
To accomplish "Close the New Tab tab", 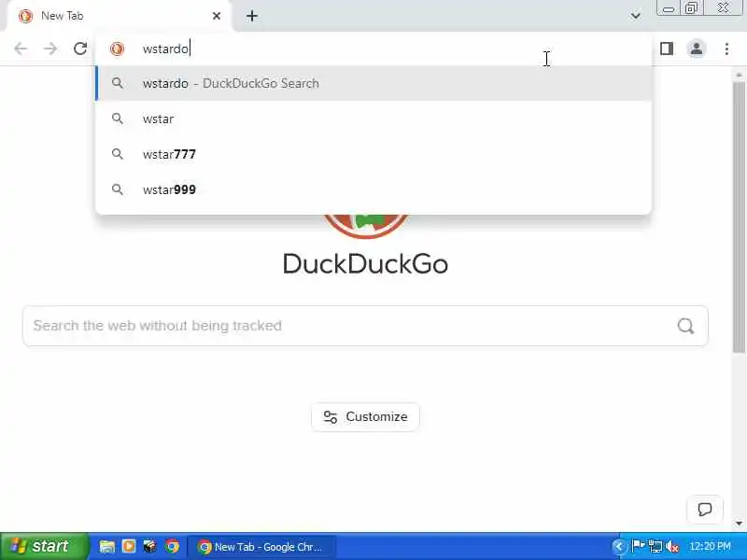I will click(217, 16).
